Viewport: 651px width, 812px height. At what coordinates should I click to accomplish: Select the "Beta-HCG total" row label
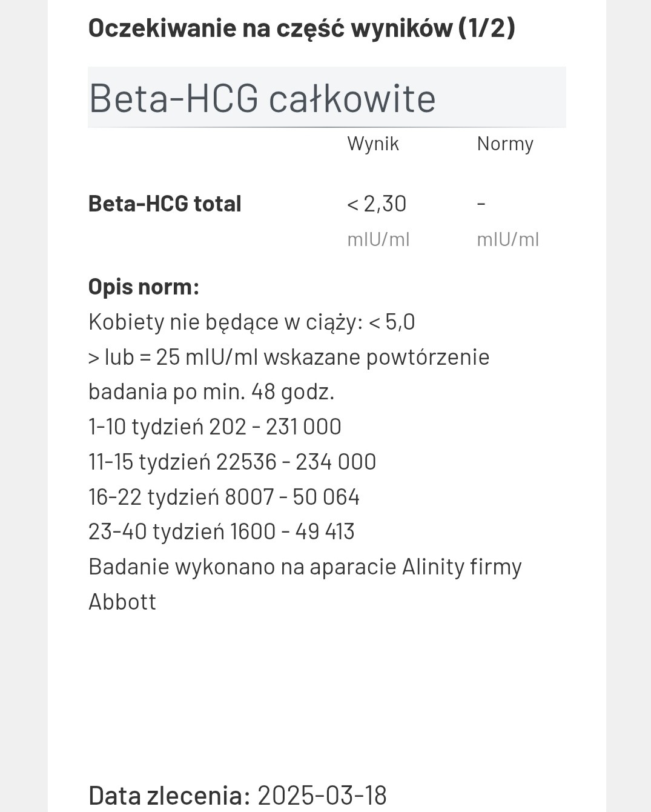pyautogui.click(x=165, y=204)
